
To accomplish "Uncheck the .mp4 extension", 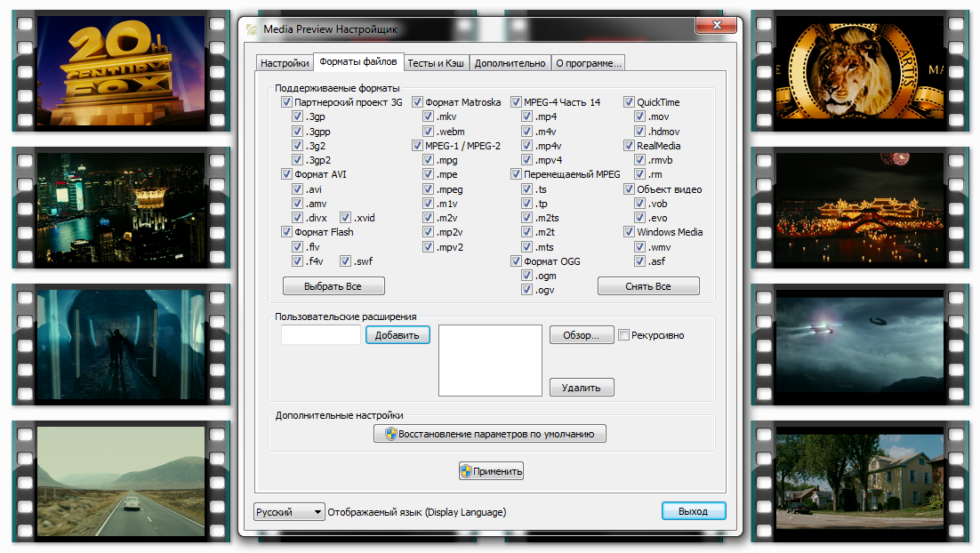I will click(526, 116).
